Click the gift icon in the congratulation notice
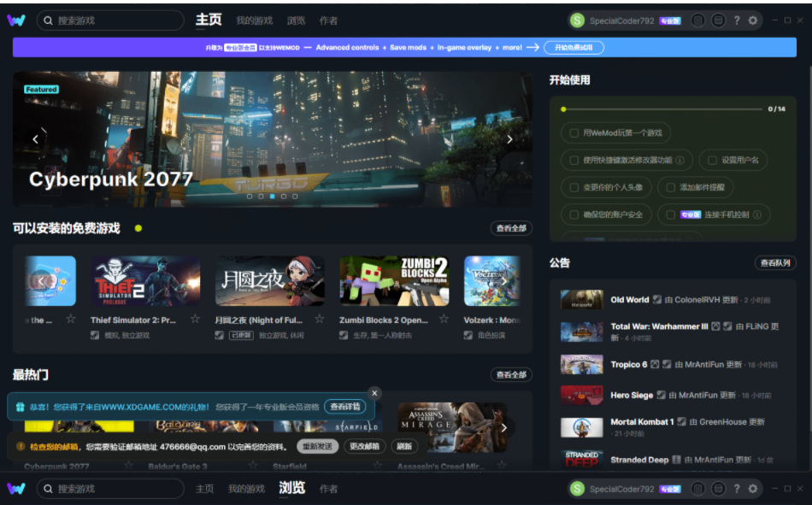 [x=21, y=407]
